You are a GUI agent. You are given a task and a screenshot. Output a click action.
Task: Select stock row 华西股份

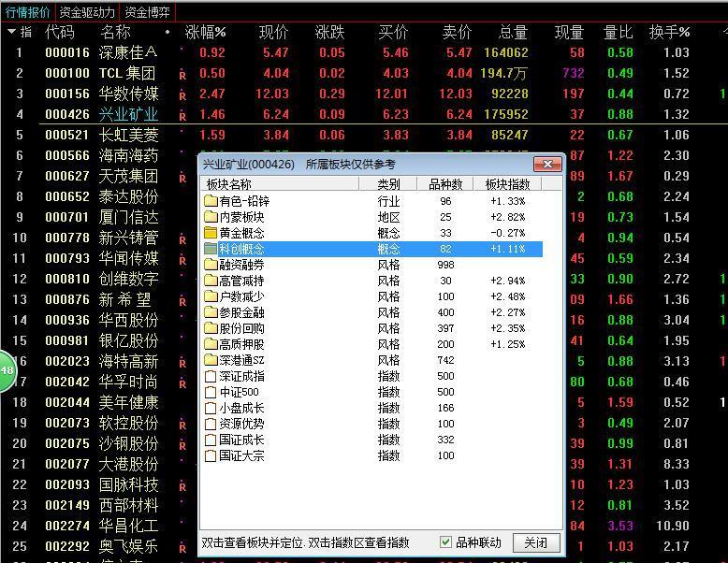pyautogui.click(x=128, y=320)
